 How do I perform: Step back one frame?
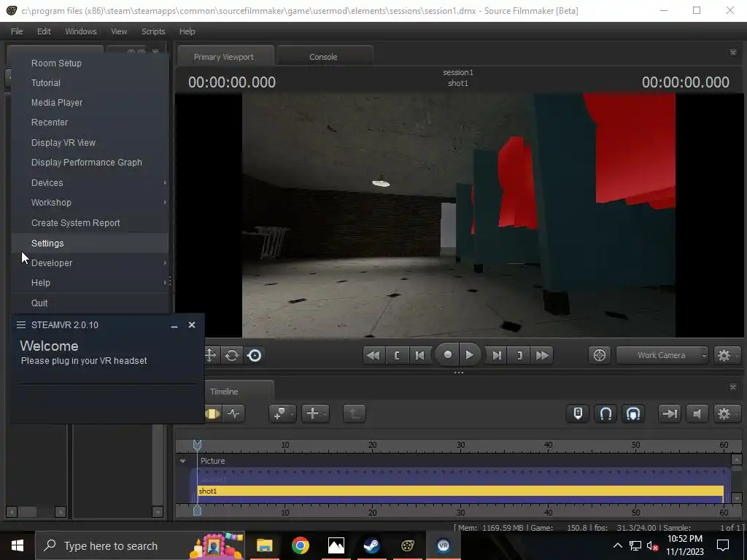coord(419,355)
